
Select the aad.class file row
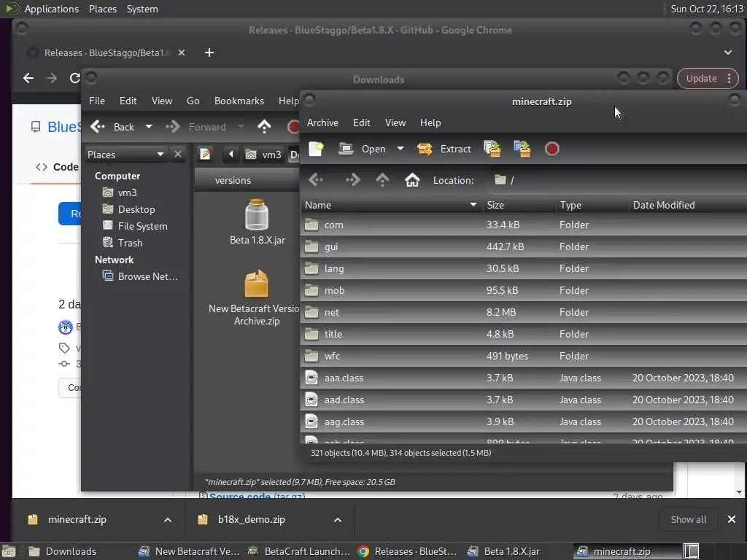523,400
